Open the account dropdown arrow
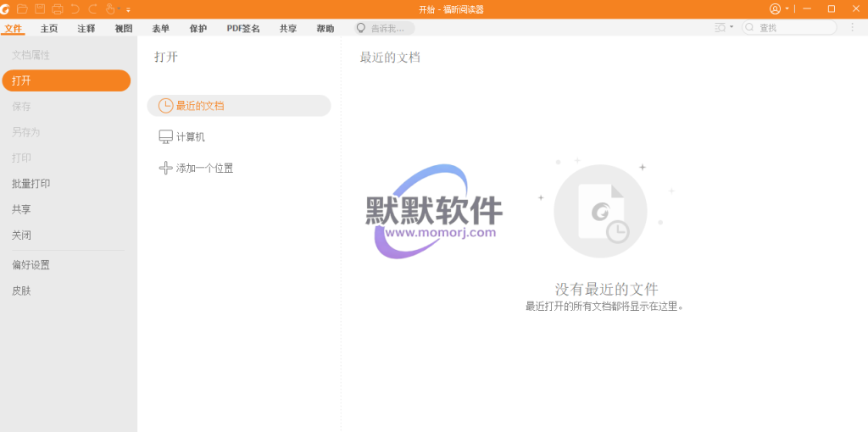 (787, 8)
